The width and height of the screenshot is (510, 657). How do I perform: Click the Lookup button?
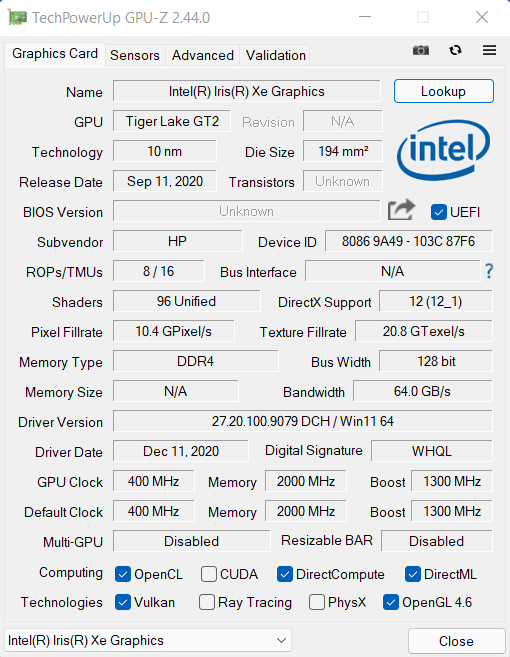[443, 91]
